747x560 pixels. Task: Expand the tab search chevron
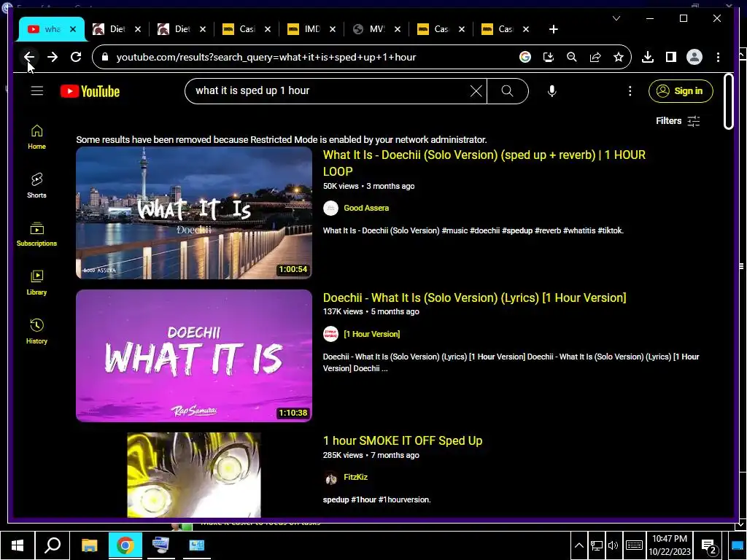pyautogui.click(x=616, y=18)
